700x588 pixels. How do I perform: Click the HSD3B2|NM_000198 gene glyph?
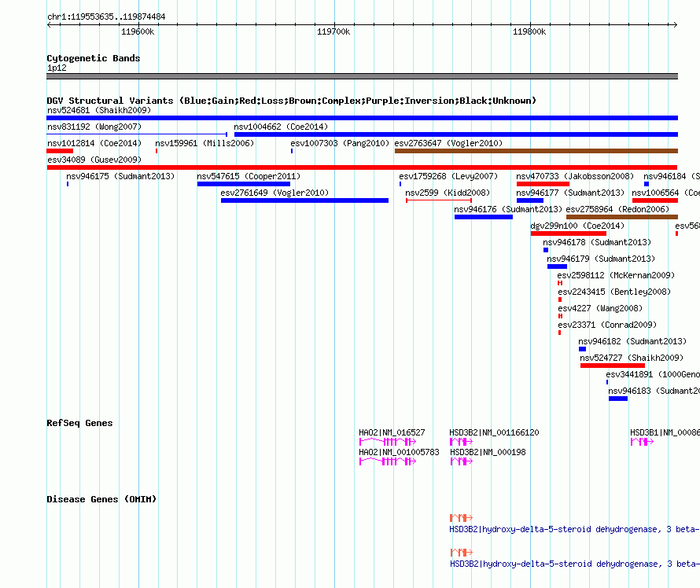[x=461, y=461]
